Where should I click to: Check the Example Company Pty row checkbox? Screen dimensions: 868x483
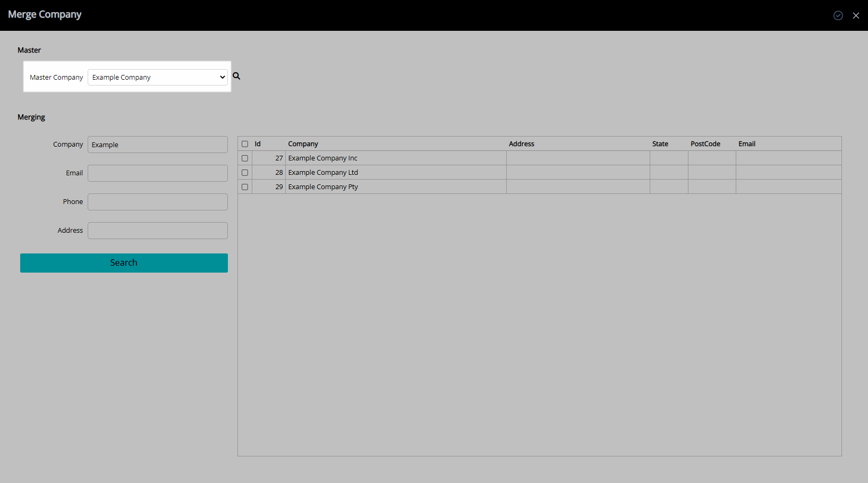click(245, 187)
